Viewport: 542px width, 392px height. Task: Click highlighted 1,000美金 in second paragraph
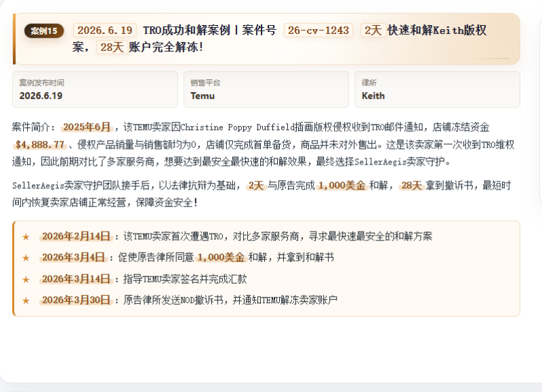point(342,186)
